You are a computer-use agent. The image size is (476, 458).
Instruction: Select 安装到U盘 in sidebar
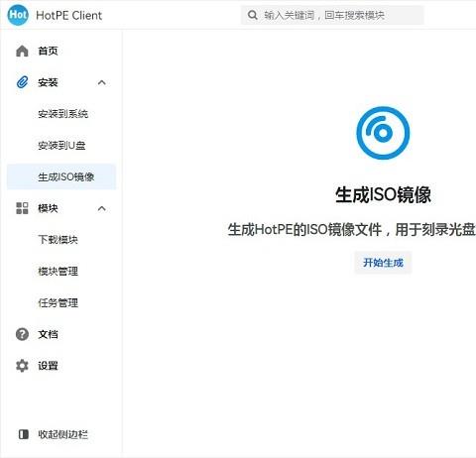pos(61,145)
